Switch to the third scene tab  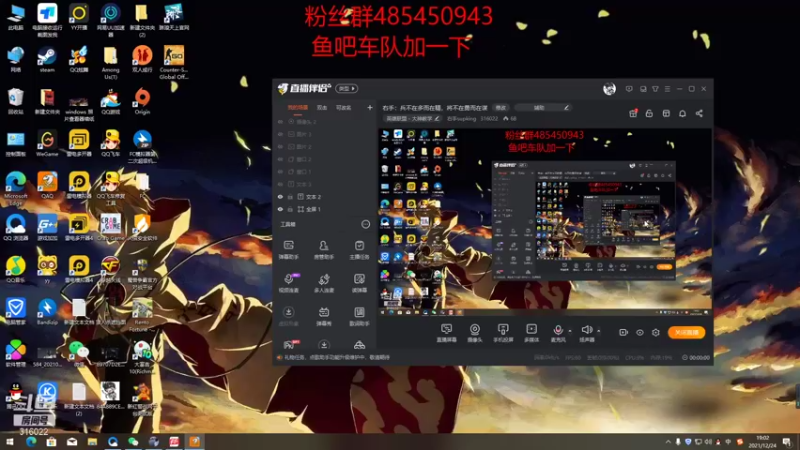click(x=343, y=108)
